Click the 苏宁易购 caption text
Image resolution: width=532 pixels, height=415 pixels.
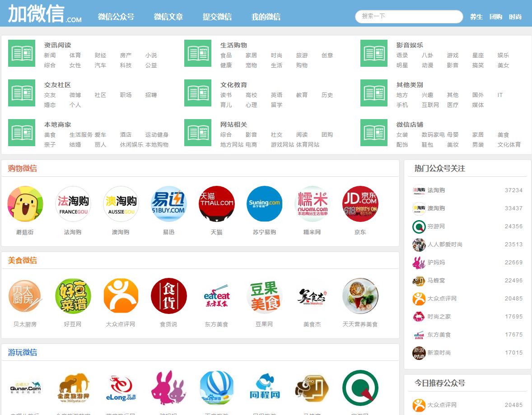pos(264,232)
